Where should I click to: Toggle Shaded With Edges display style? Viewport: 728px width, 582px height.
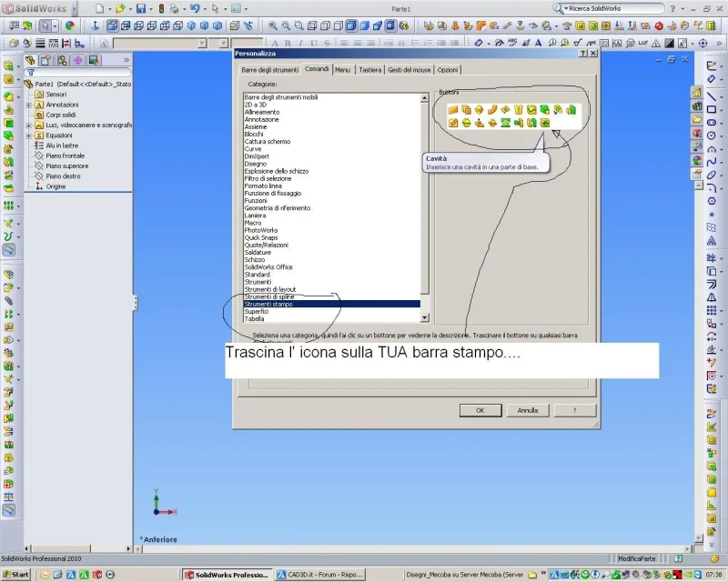point(351,26)
